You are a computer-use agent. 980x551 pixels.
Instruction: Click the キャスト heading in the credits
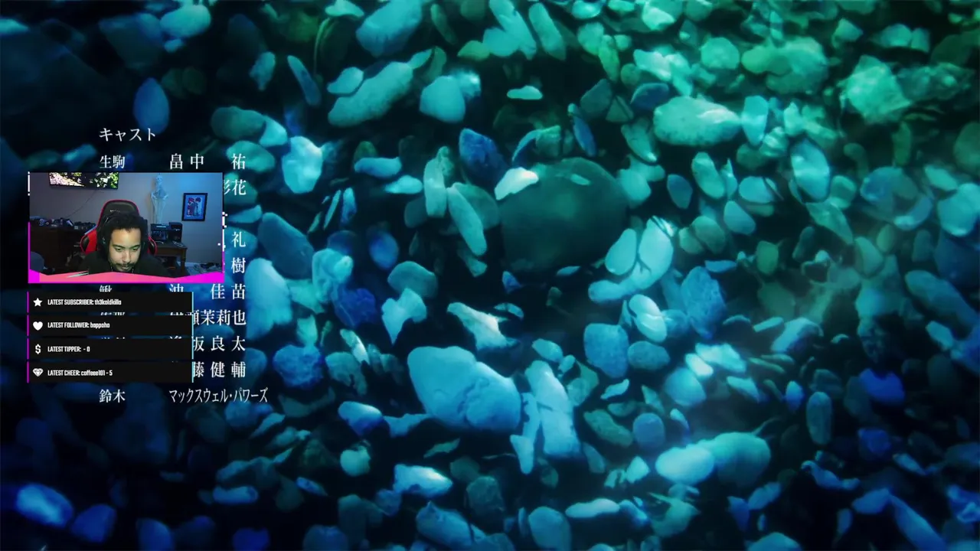[128, 135]
